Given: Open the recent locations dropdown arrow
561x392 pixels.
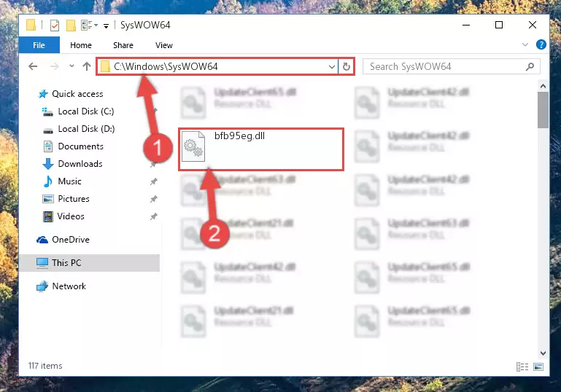Looking at the screenshot, I should tap(71, 66).
